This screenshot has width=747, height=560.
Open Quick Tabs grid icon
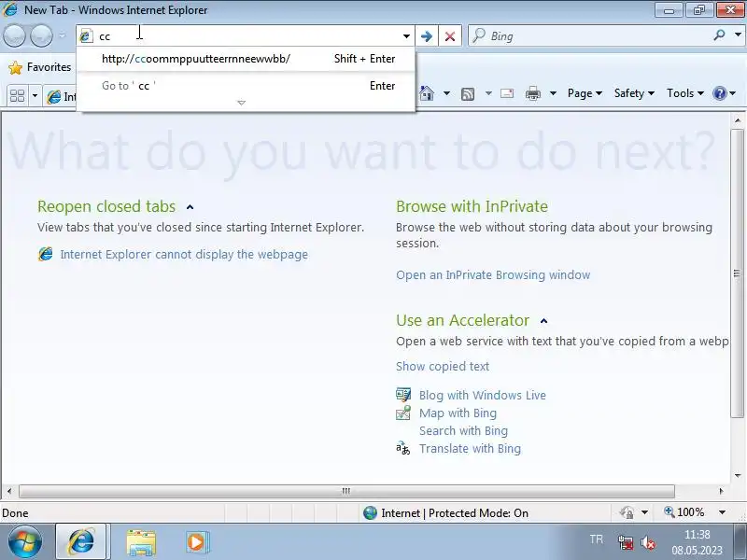pyautogui.click(x=17, y=96)
